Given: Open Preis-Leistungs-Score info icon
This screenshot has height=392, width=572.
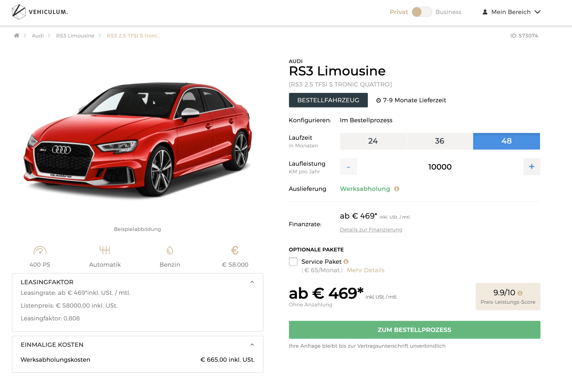Looking at the screenshot, I should 520,293.
